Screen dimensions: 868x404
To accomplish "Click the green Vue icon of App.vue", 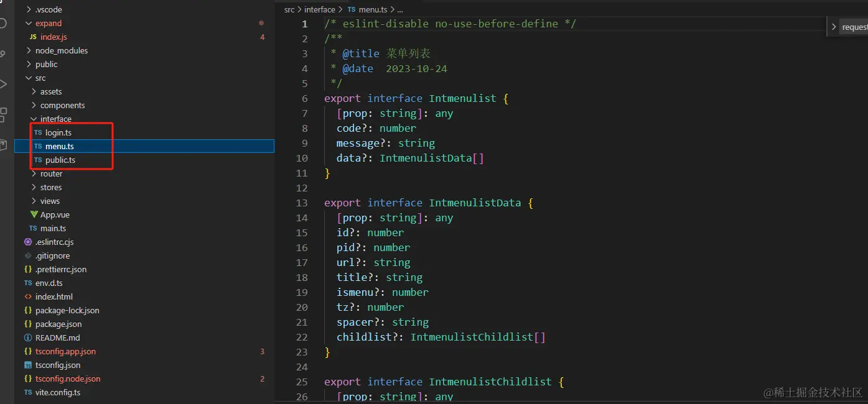I will coord(34,215).
